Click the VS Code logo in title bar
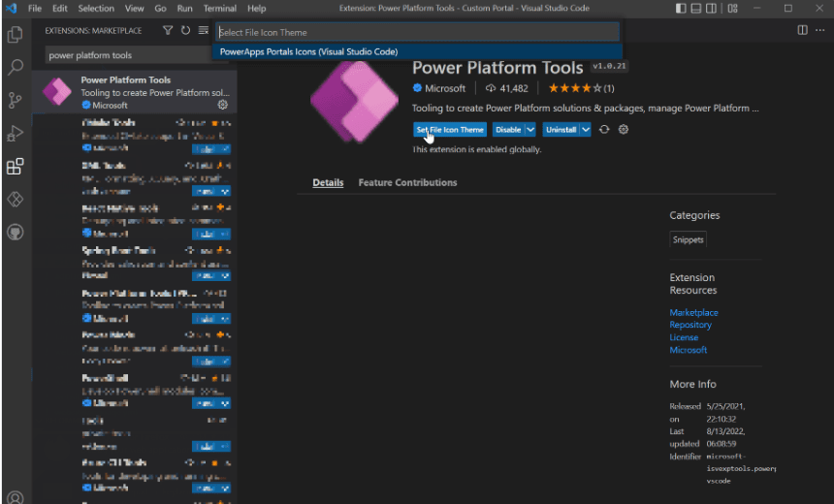 point(12,8)
